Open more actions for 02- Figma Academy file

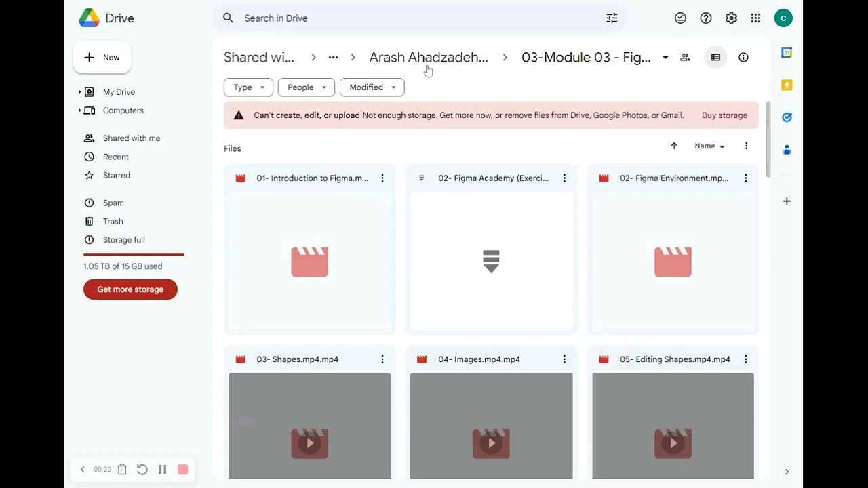click(564, 178)
